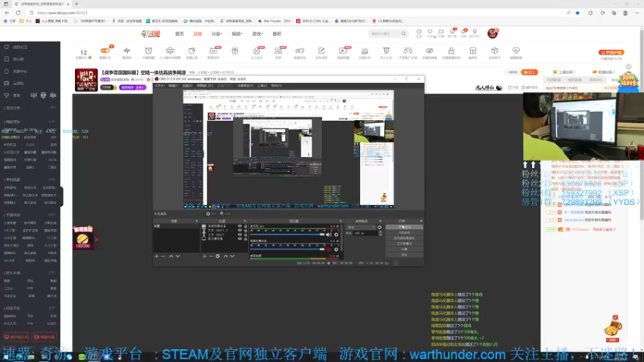Go to 首页 tab on Douyu
Screen dimensions: 644x362
(x=180, y=34)
